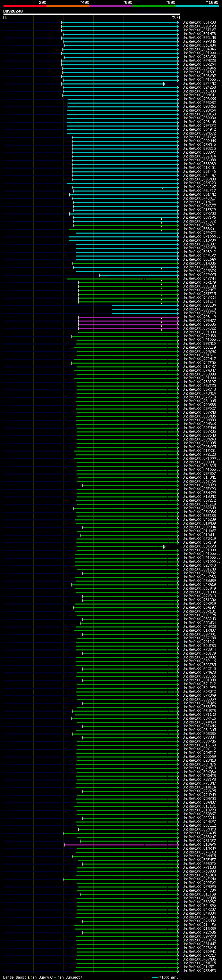Click label UniRef100_Q5SLI9

tap(199, 347)
